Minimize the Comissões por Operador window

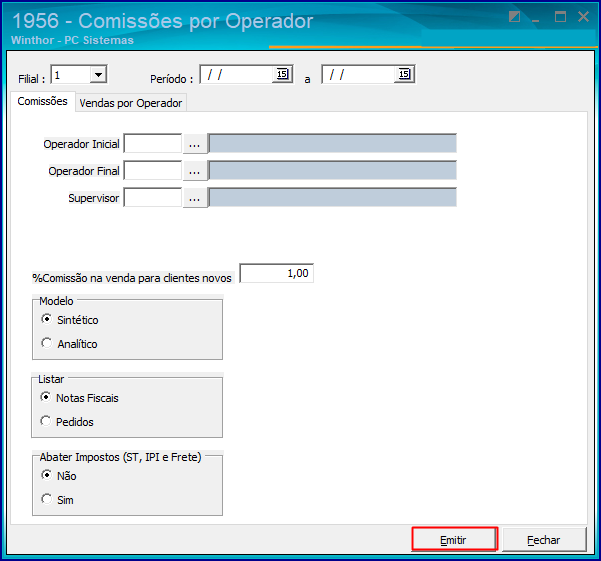[535, 18]
